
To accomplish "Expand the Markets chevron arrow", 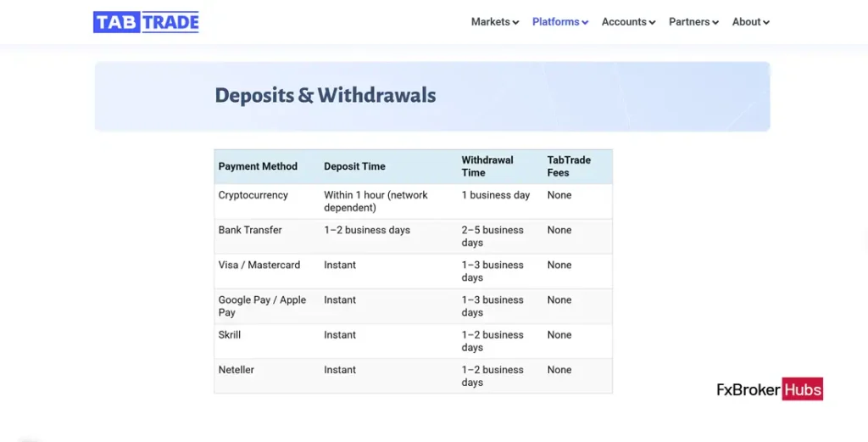I will tap(515, 23).
